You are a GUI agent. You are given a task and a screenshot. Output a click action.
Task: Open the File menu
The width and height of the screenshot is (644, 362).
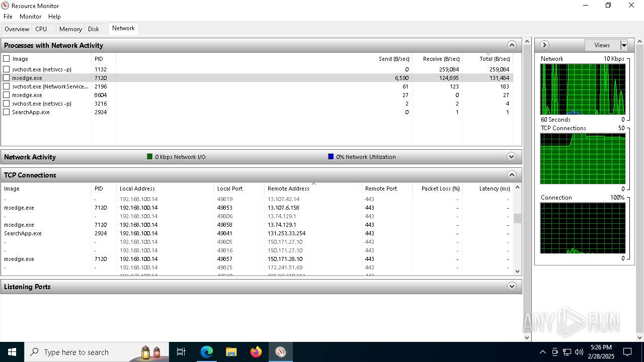click(8, 17)
